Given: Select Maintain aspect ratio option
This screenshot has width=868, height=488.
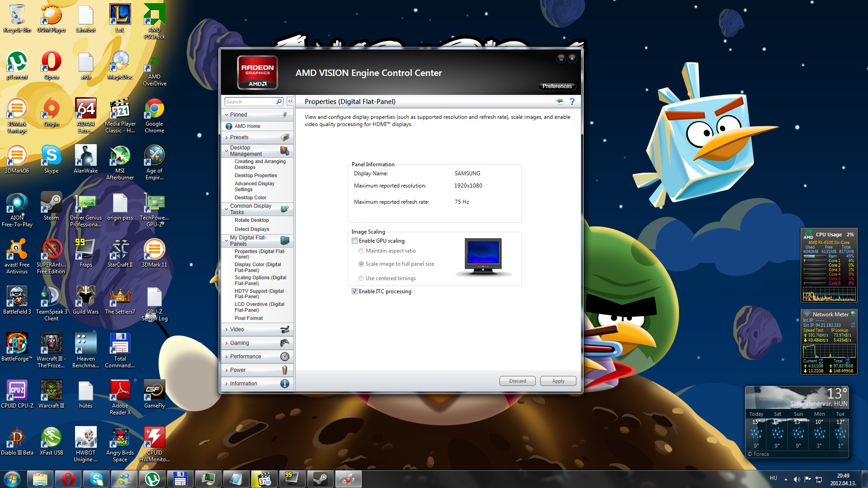Looking at the screenshot, I should [361, 251].
